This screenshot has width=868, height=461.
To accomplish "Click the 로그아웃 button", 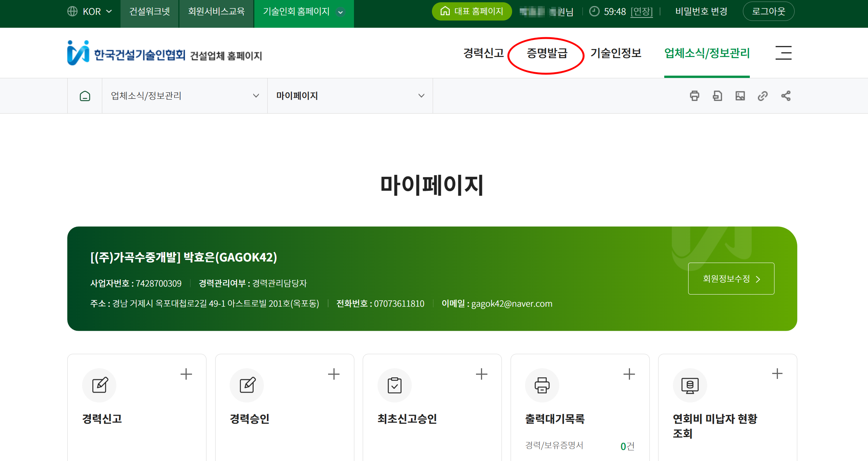I will coord(768,11).
